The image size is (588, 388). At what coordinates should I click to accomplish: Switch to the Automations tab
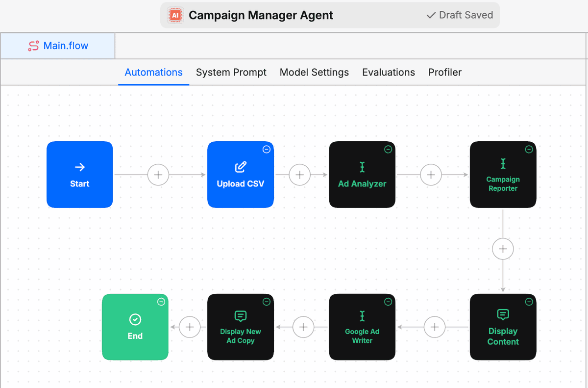(x=153, y=72)
